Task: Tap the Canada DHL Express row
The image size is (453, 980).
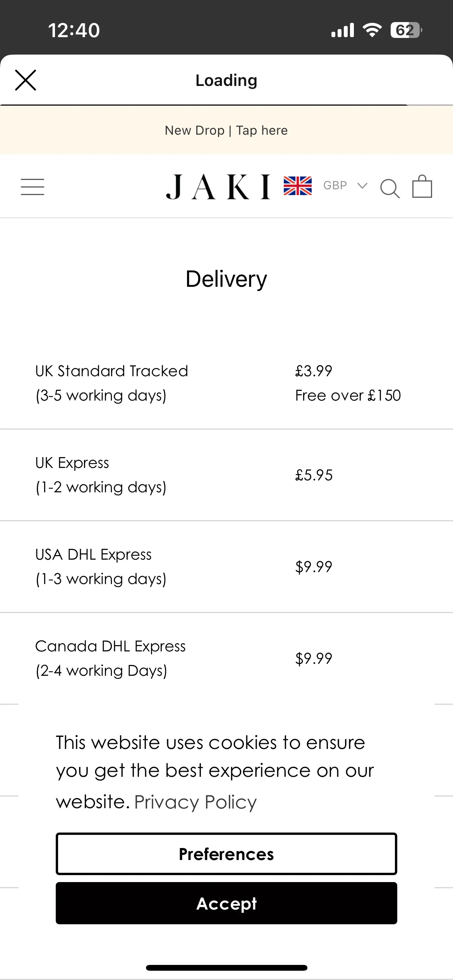Action: (x=226, y=658)
